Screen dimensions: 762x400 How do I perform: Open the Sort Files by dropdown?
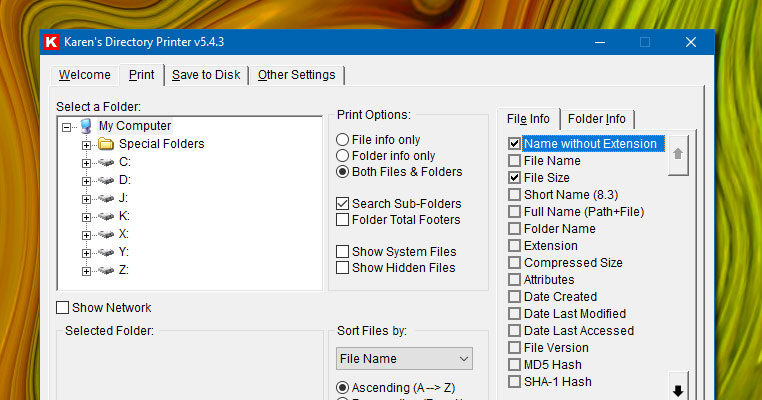coord(404,359)
